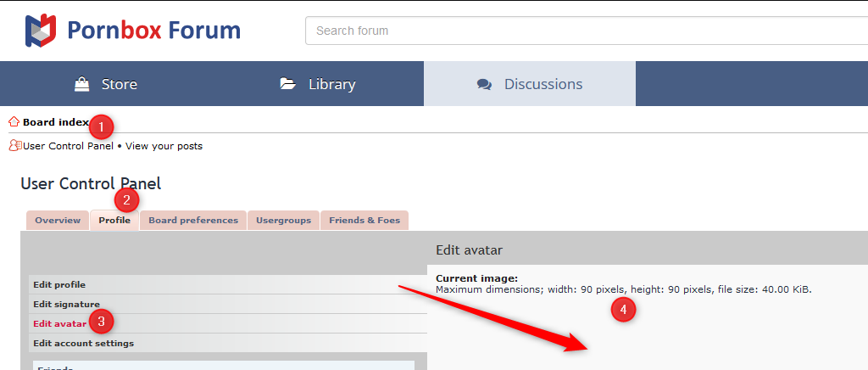The width and height of the screenshot is (868, 370).
Task: Click the home icon beside Board index
Action: [x=14, y=122]
